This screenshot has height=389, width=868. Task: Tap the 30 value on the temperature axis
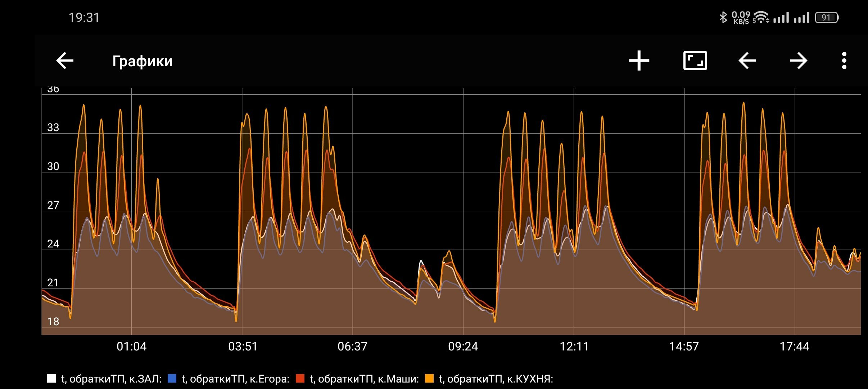point(53,166)
